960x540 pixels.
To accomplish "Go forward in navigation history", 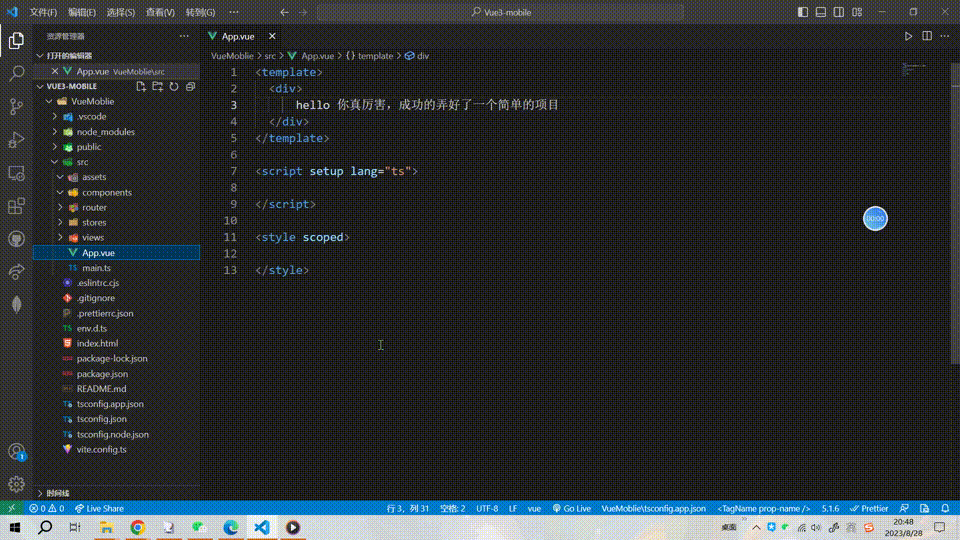I will [x=303, y=12].
